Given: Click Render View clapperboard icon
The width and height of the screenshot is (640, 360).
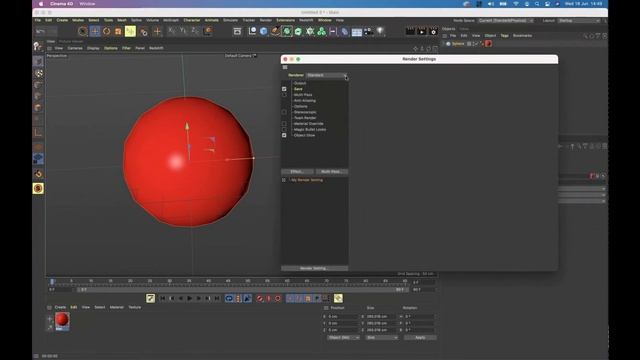Looking at the screenshot, I should [410, 31].
